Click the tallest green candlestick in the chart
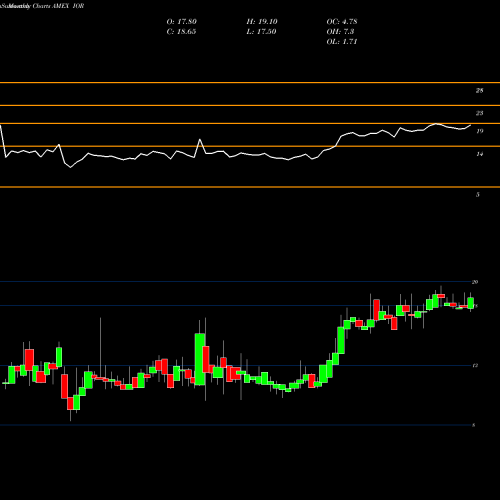The width and height of the screenshot is (500, 500). click(x=200, y=359)
